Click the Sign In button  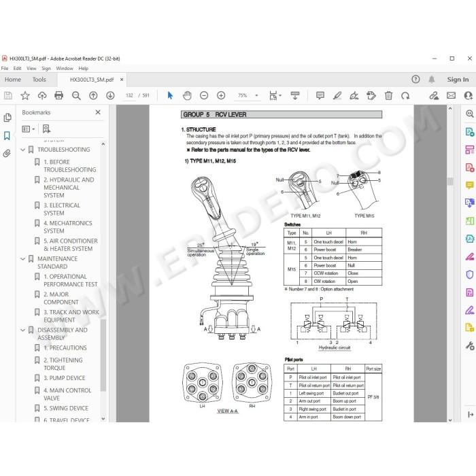point(458,80)
